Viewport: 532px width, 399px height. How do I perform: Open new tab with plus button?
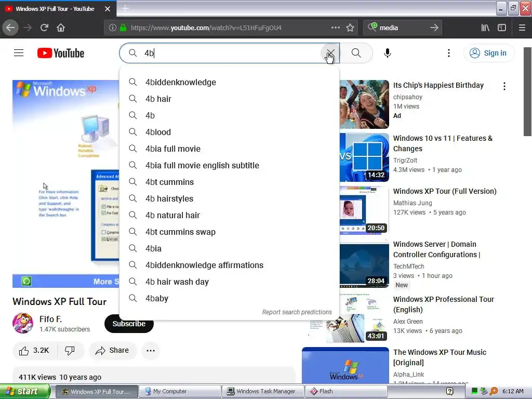point(125,8)
